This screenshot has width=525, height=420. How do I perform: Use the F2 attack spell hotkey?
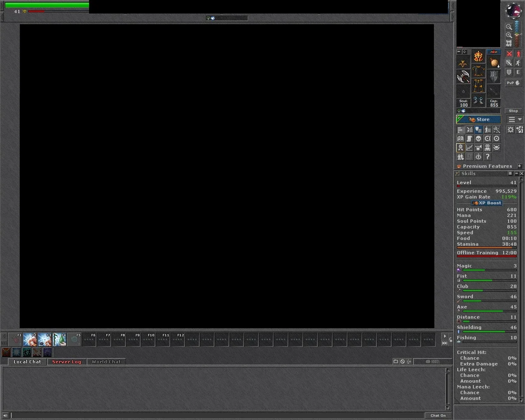(x=30, y=340)
